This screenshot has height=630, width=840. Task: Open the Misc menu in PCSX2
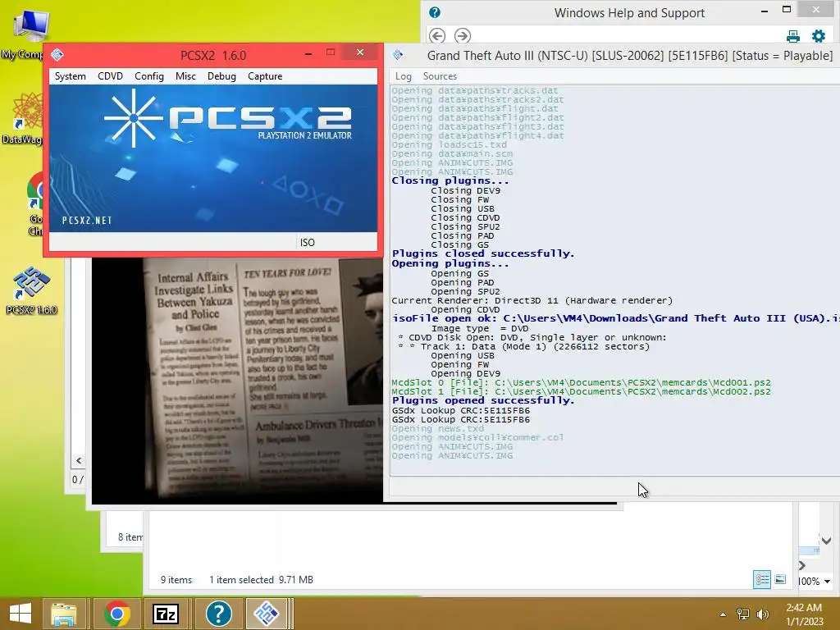185,76
